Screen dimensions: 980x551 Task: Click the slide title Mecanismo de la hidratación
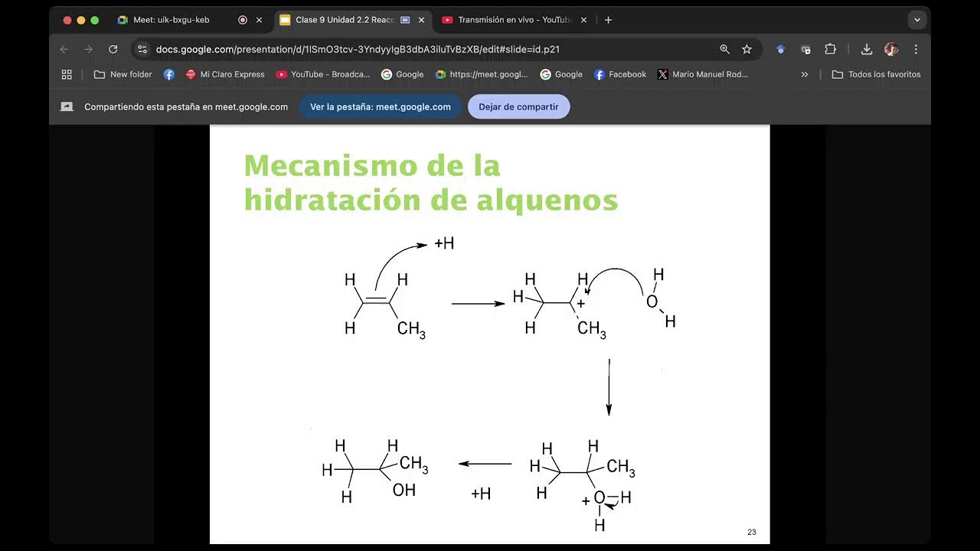point(430,183)
